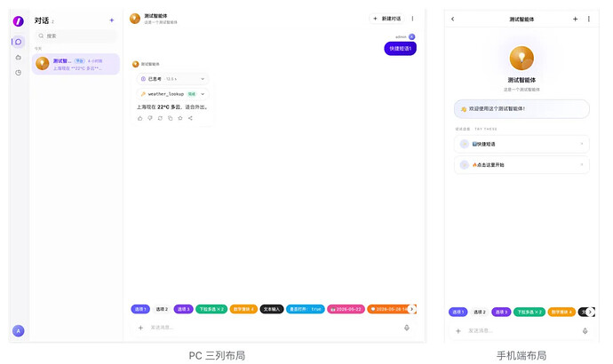Screen dimensions: 613x364
Task: Click the purple 选项 3 chip in mobile layout
Action: pyautogui.click(x=501, y=312)
